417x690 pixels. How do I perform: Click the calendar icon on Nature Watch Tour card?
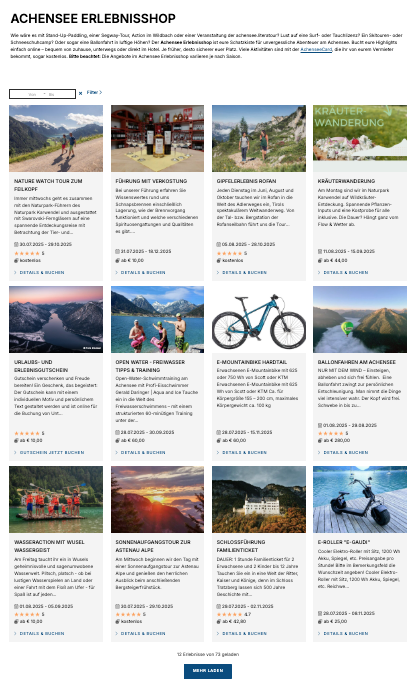click(x=16, y=244)
